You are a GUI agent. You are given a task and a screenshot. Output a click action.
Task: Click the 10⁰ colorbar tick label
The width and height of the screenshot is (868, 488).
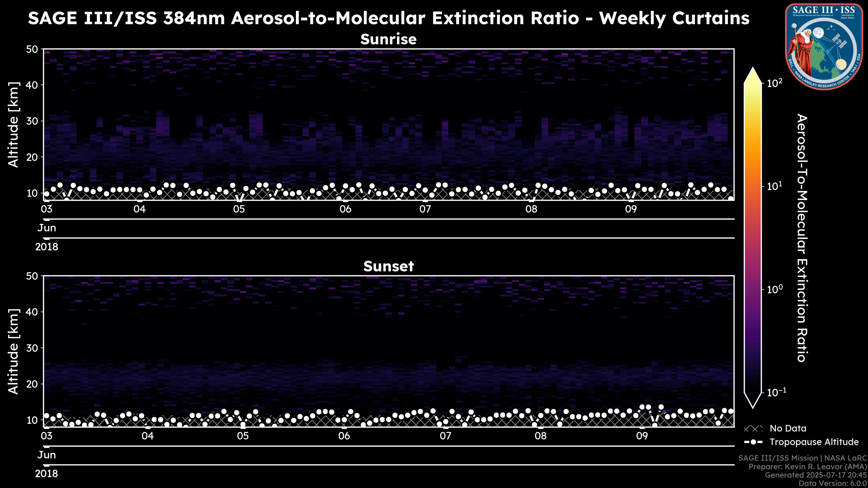click(x=775, y=289)
